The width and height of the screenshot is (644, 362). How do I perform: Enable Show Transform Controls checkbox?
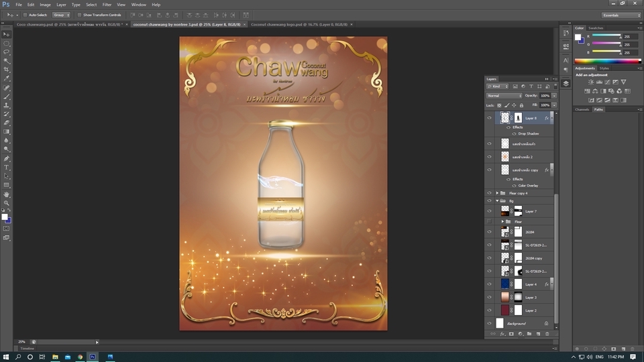79,15
